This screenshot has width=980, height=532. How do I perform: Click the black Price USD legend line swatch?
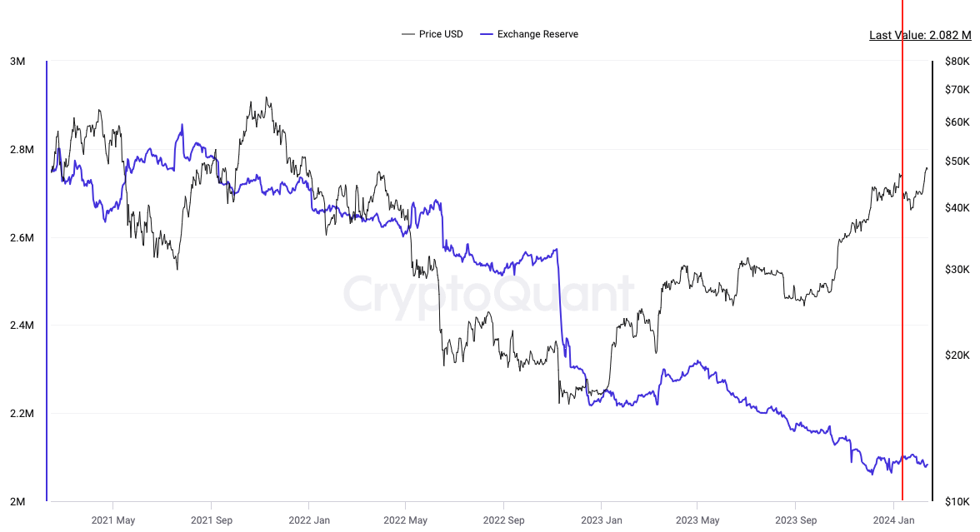click(x=407, y=34)
